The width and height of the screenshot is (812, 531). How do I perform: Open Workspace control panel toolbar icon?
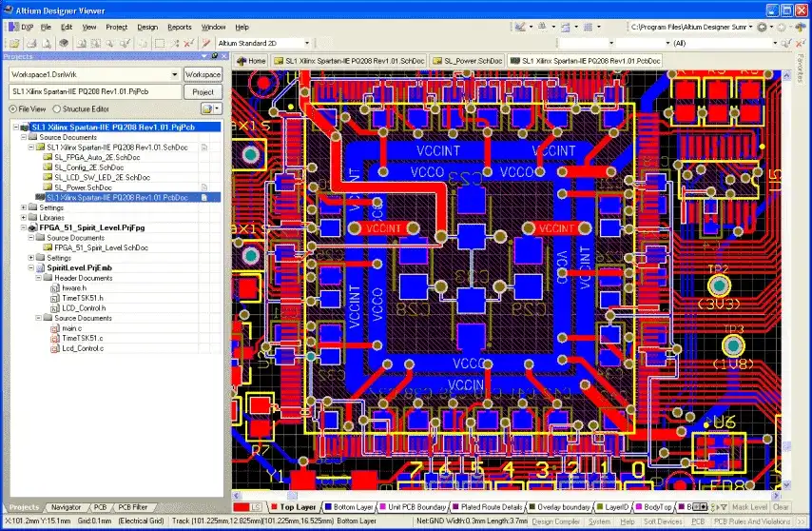pyautogui.click(x=64, y=44)
